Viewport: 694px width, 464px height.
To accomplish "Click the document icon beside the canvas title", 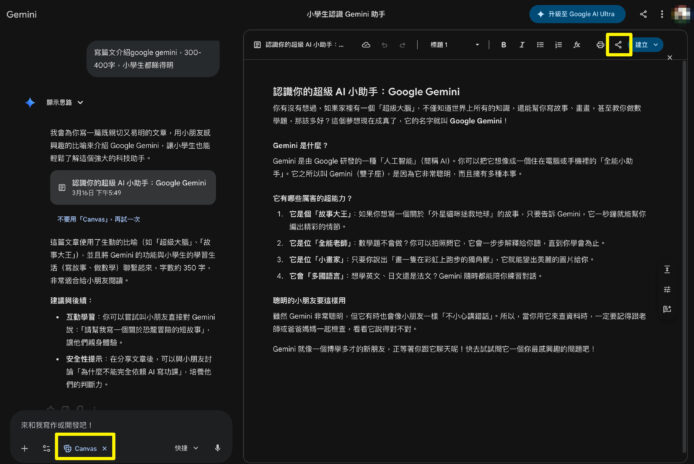I will [257, 45].
